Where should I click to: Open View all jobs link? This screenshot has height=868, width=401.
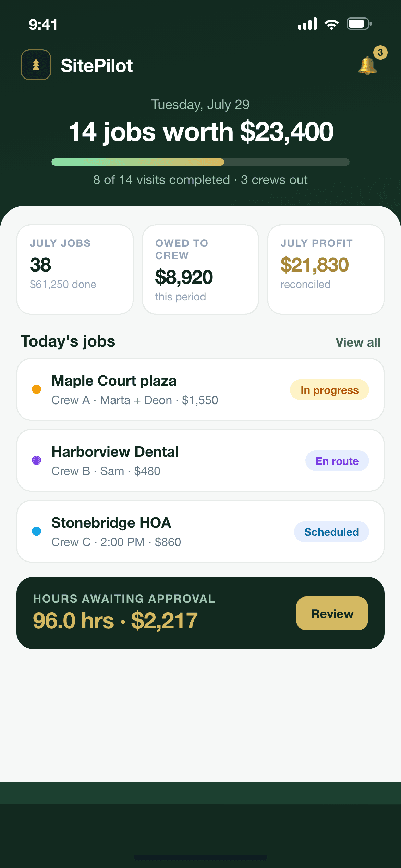(358, 342)
